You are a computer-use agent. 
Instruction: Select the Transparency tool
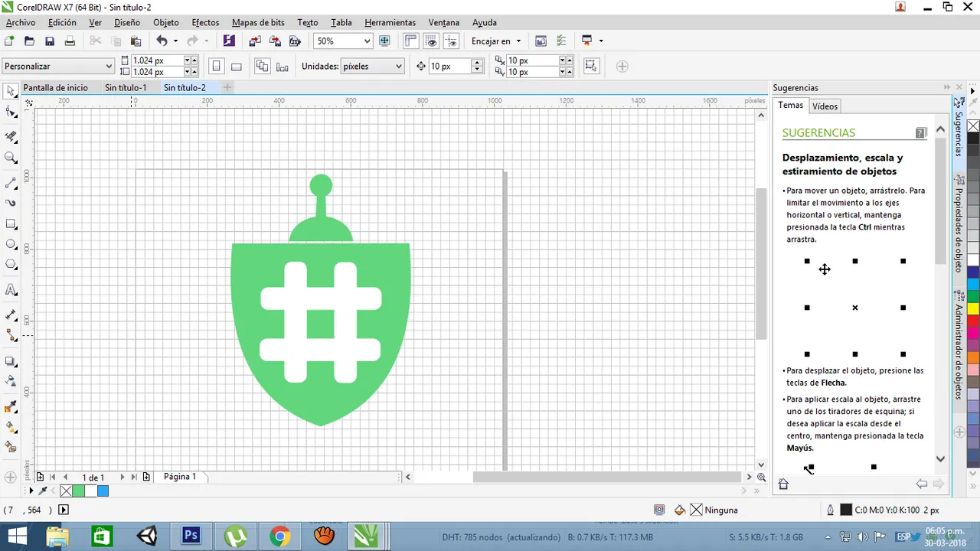pos(11,380)
